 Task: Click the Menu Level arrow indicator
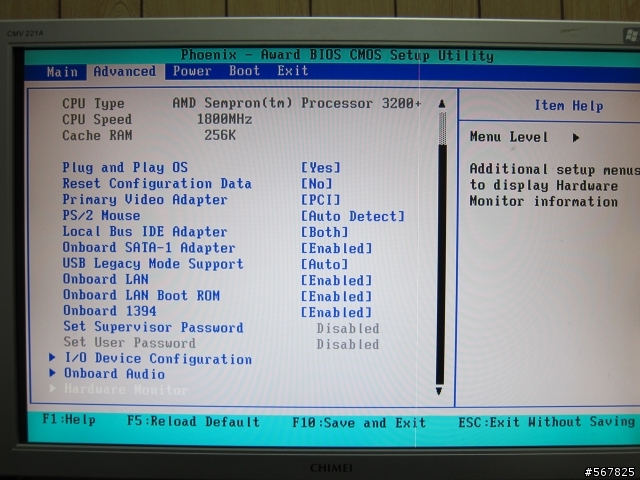pyautogui.click(x=576, y=138)
